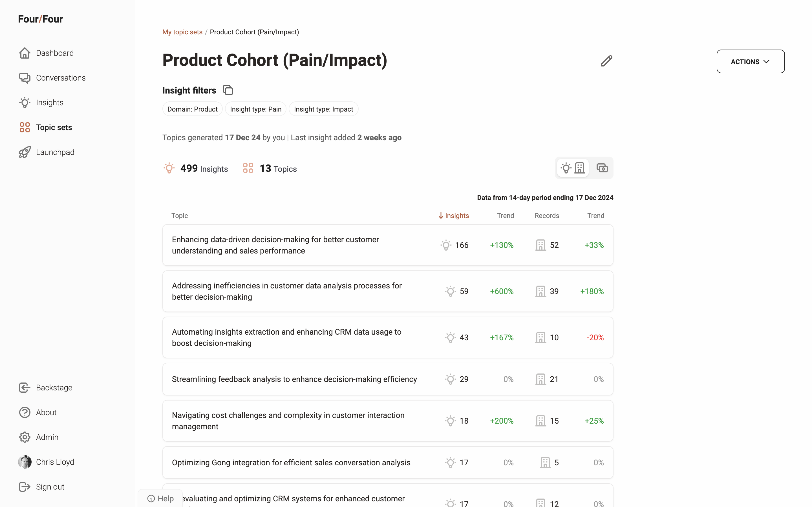812x507 pixels.
Task: Click the Help button
Action: tap(161, 499)
